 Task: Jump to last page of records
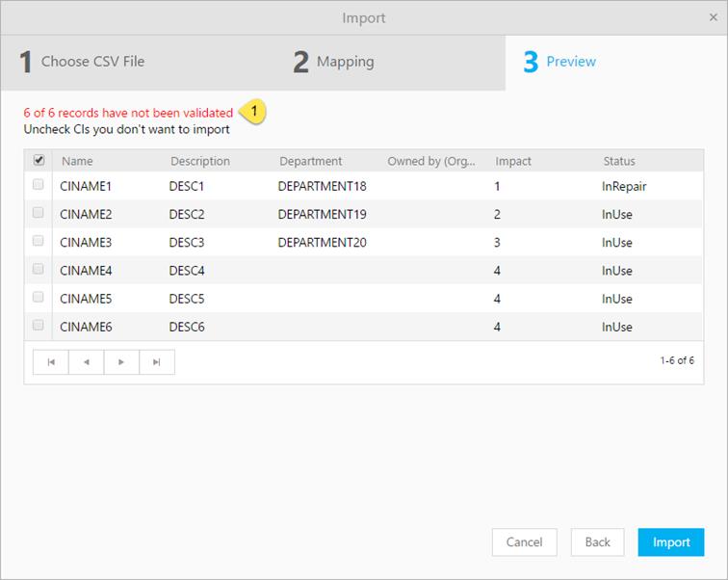coord(157,362)
